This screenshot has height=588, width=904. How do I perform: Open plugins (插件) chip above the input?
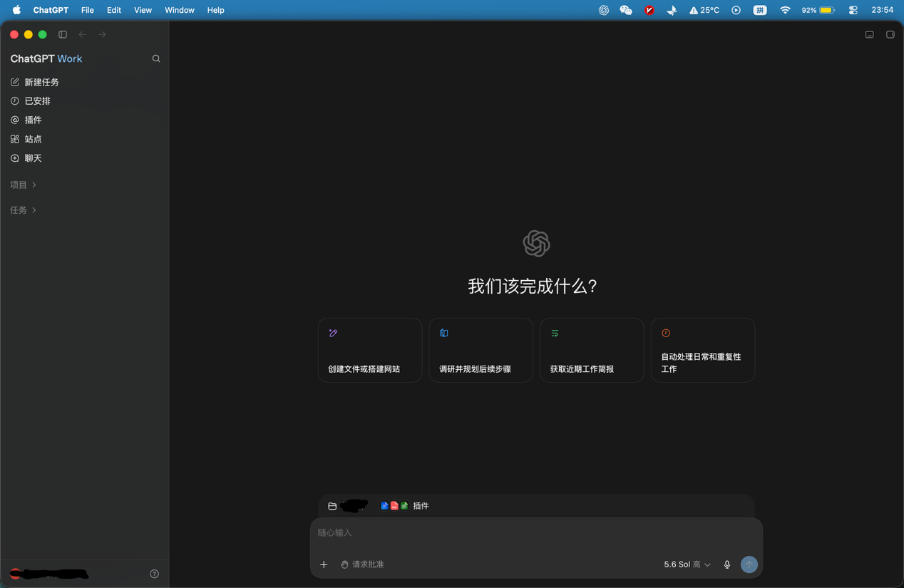tap(405, 506)
